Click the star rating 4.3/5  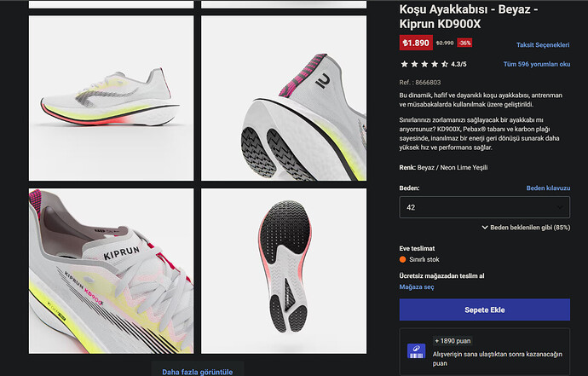click(x=433, y=64)
